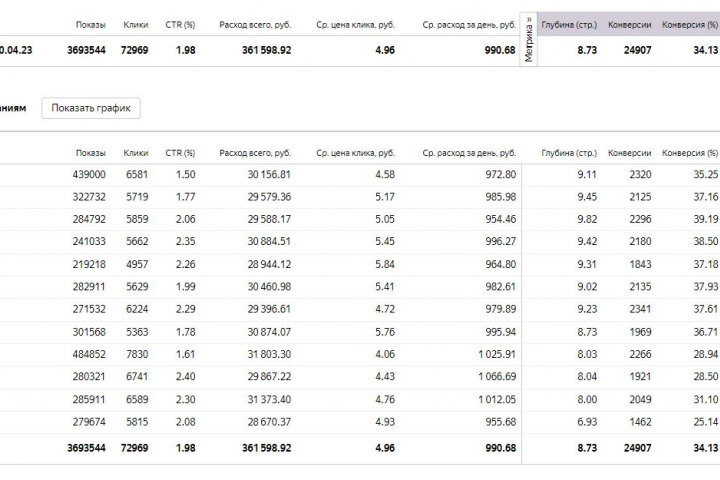Sort lower table by Конверсии header

click(x=630, y=153)
